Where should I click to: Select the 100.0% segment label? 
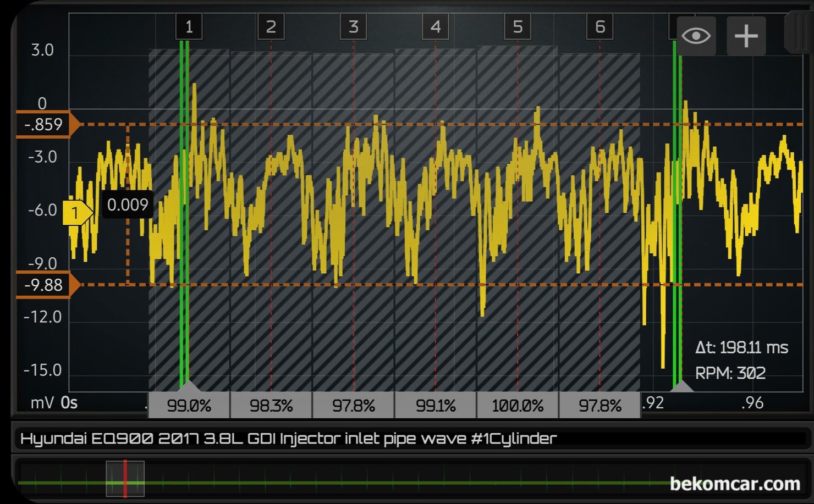click(x=518, y=406)
